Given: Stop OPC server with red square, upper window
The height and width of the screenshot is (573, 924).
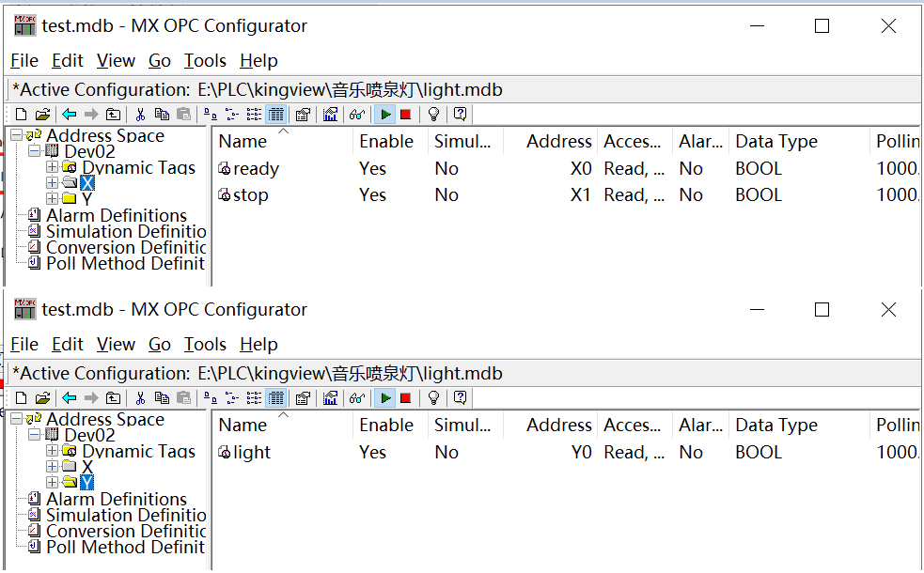Looking at the screenshot, I should [405, 115].
